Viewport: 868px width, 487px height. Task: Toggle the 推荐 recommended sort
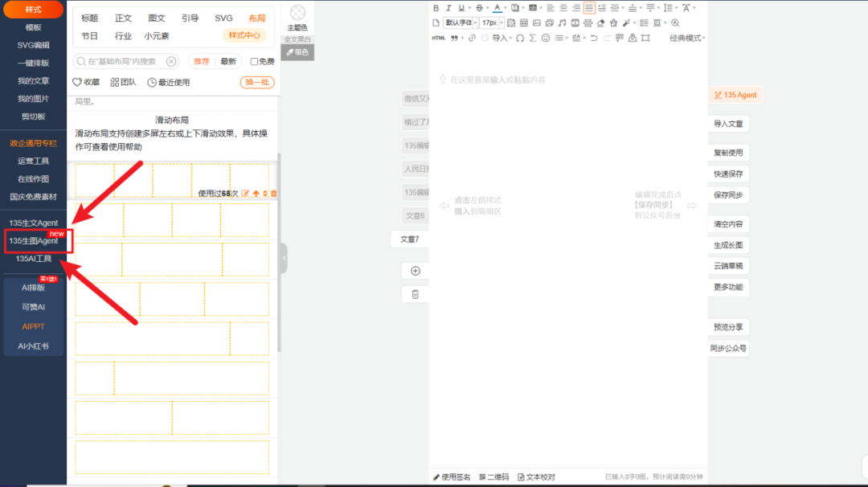click(202, 61)
